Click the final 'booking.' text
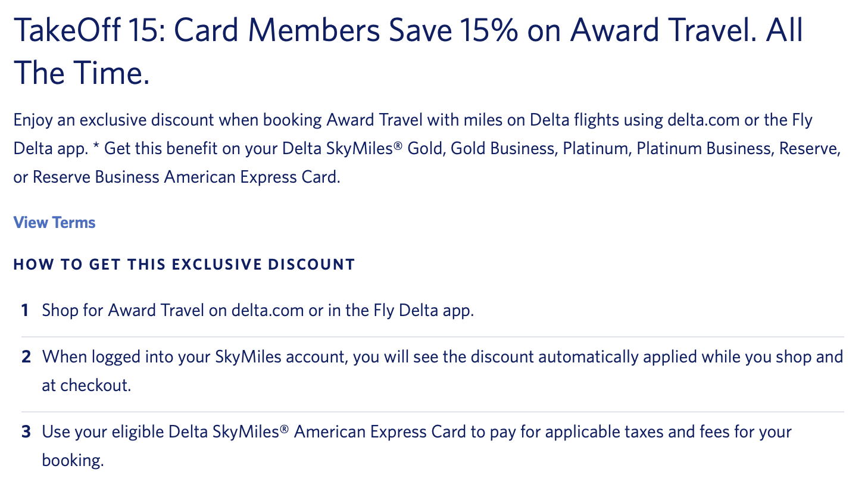This screenshot has width=868, height=494. [x=73, y=461]
